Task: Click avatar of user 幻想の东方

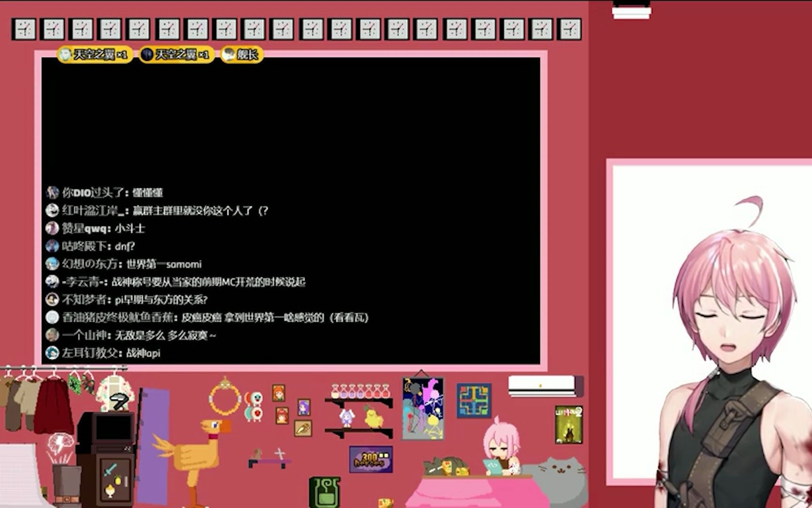Action: (x=52, y=264)
